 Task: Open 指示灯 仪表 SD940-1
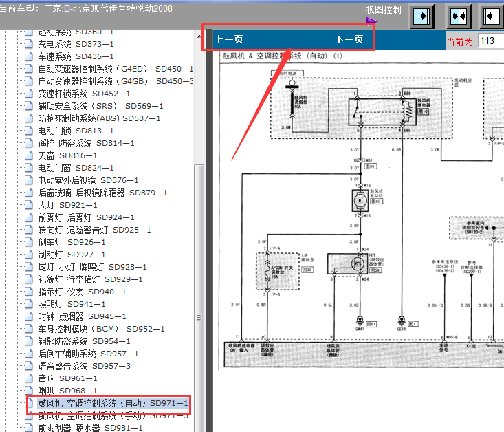point(82,292)
